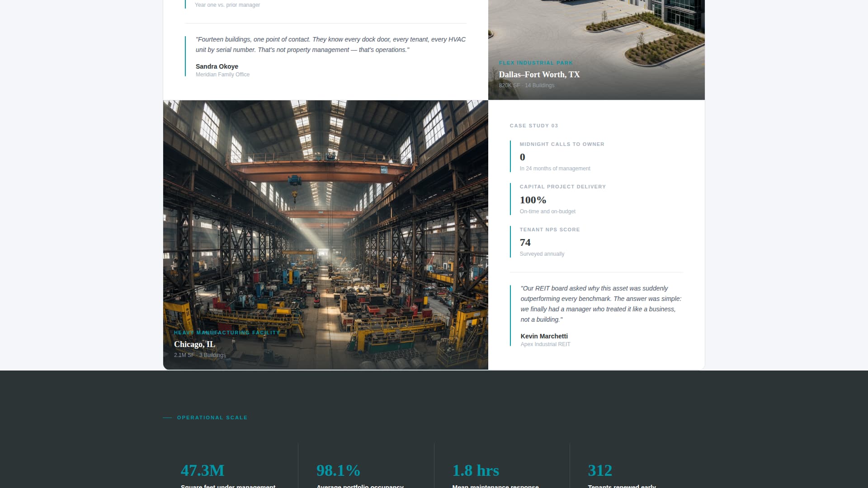
Task: Click the 312 tenants renewed early figure
Action: (599, 470)
